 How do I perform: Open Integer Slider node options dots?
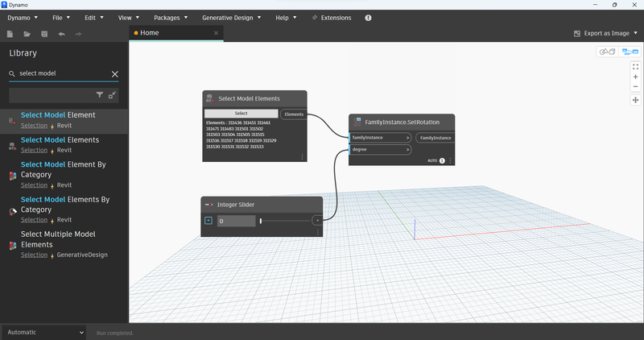click(317, 232)
